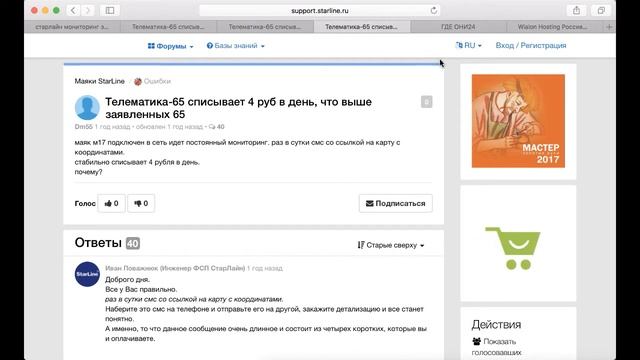The image size is (640, 360).
Task: Open the Ошибки category link
Action: tap(153, 81)
